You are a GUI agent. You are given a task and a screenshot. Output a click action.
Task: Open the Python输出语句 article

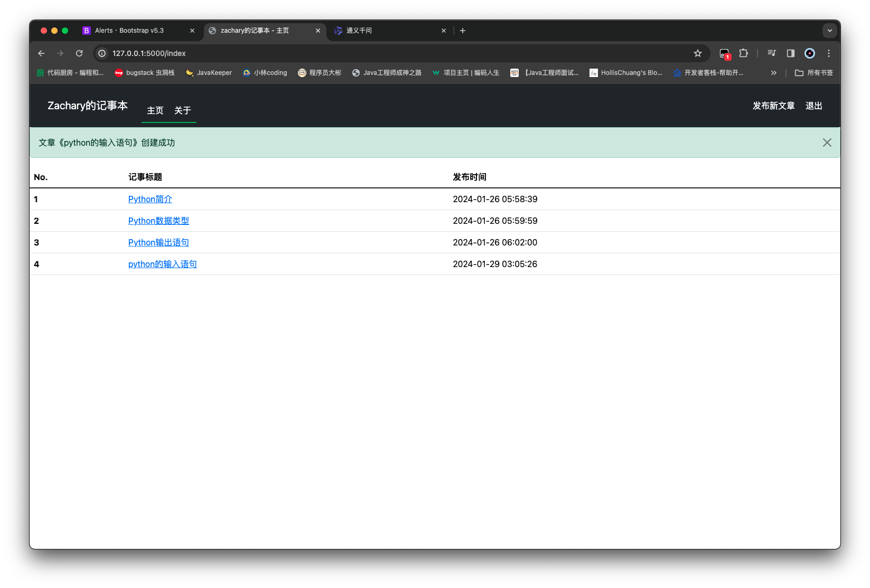tap(158, 242)
